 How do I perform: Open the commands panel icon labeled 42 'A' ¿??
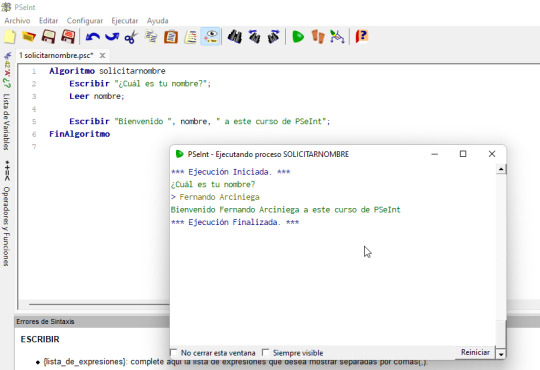7,74
